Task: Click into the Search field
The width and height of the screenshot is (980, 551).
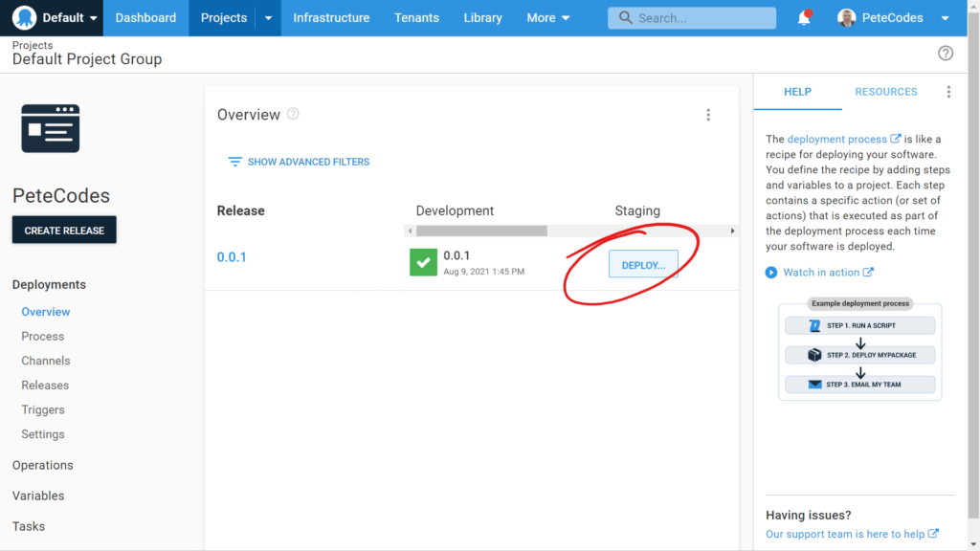Action: (692, 18)
